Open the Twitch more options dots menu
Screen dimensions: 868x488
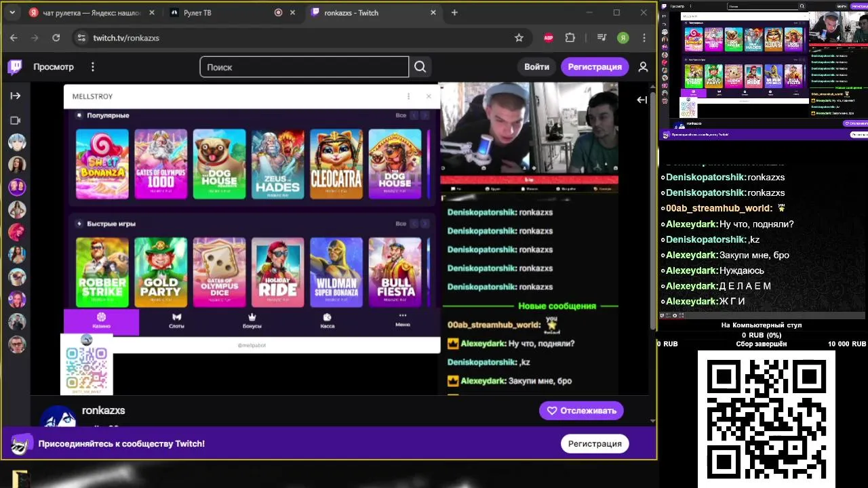click(93, 66)
